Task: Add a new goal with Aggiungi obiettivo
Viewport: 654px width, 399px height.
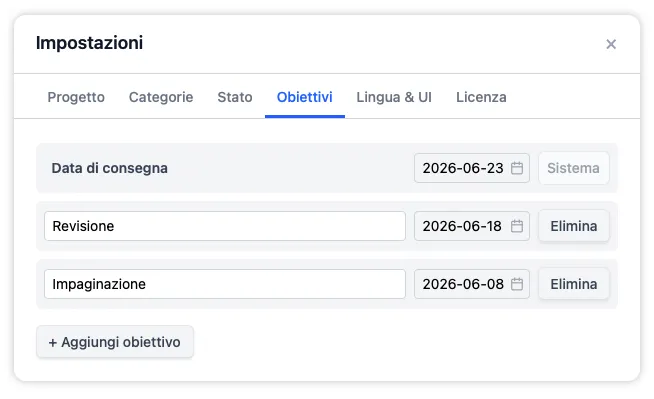Action: coord(115,342)
